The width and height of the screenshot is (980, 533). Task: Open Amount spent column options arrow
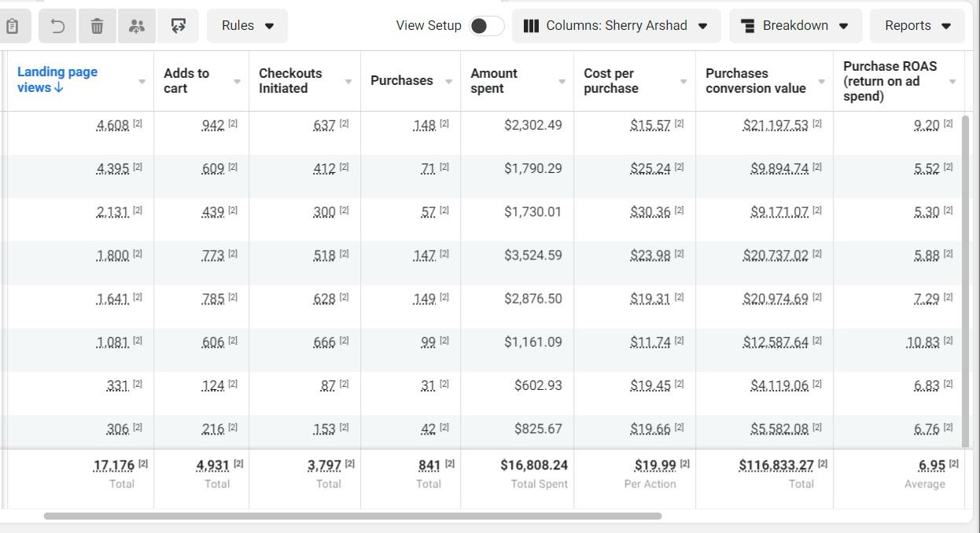point(562,82)
